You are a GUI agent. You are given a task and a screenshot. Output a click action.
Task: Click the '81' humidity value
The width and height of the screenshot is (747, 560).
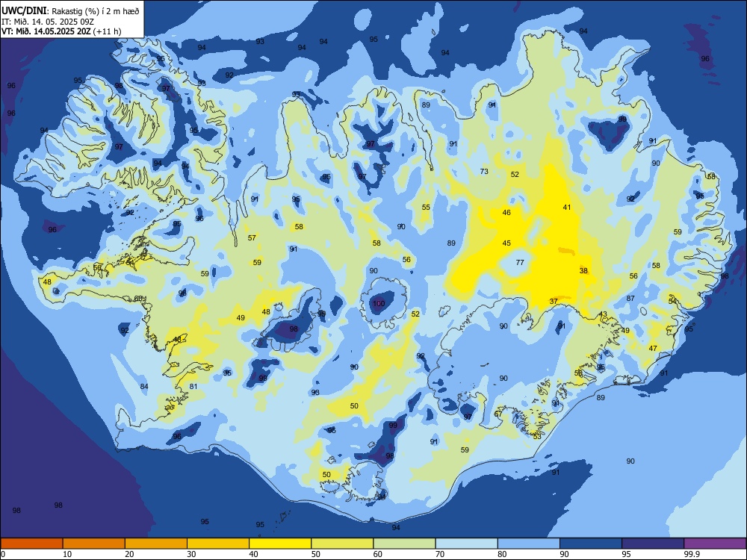[x=193, y=386]
